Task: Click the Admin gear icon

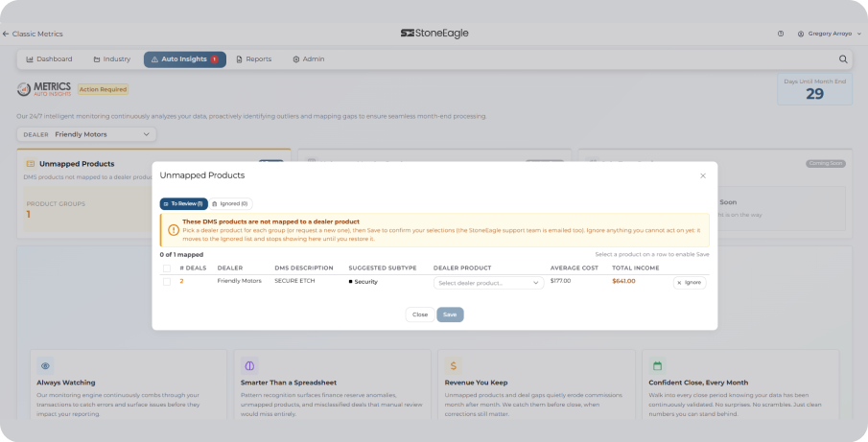Action: pos(296,59)
